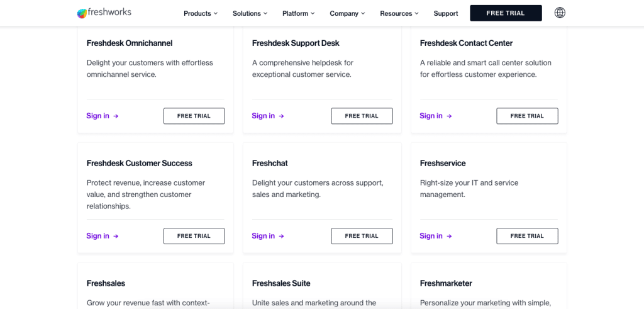Image resolution: width=644 pixels, height=309 pixels.
Task: Click the arrow beside Freshservice Sign in
Action: [x=450, y=236]
